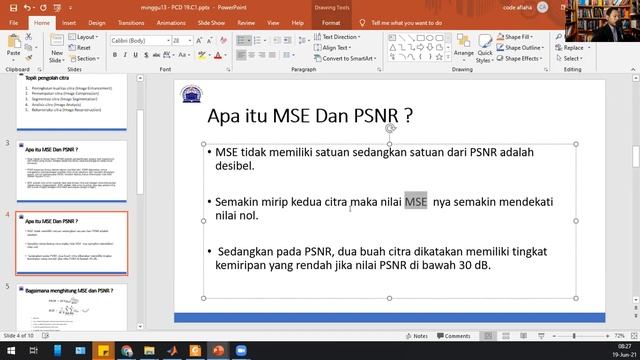Select Align Right paragraph alignment
640x360 pixels.
(x=262, y=55)
